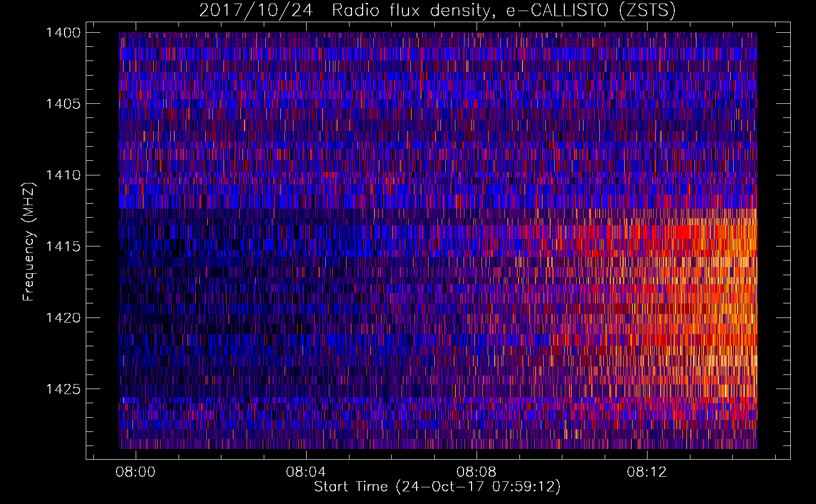Select the 1415 frequency tick label
The width and height of the screenshot is (816, 504).
click(x=63, y=246)
